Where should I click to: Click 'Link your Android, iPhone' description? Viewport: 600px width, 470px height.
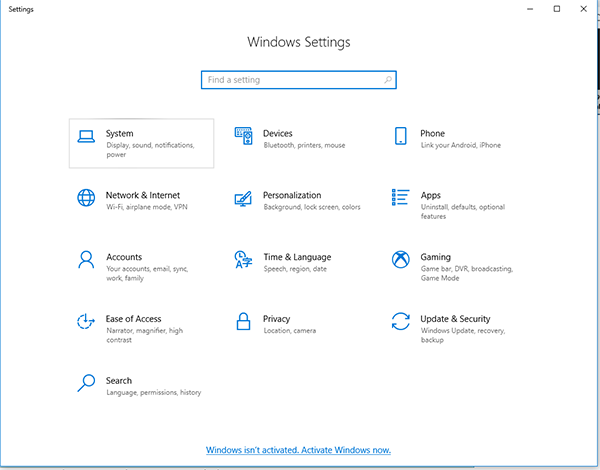[461, 145]
